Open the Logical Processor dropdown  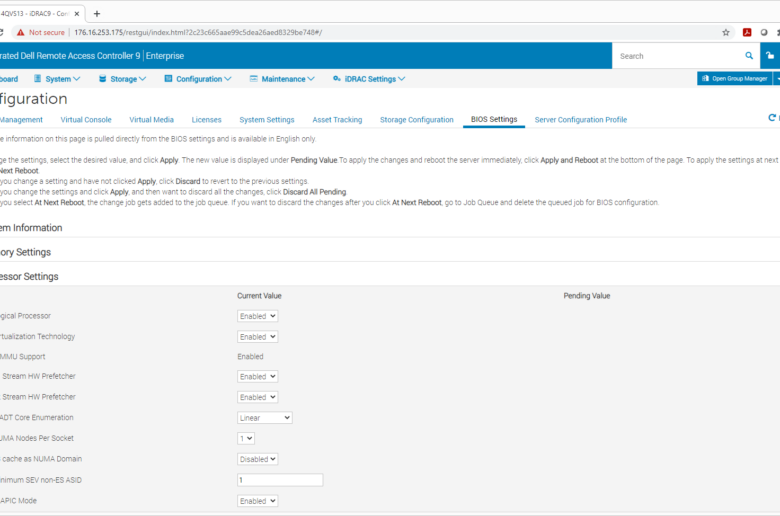point(257,316)
